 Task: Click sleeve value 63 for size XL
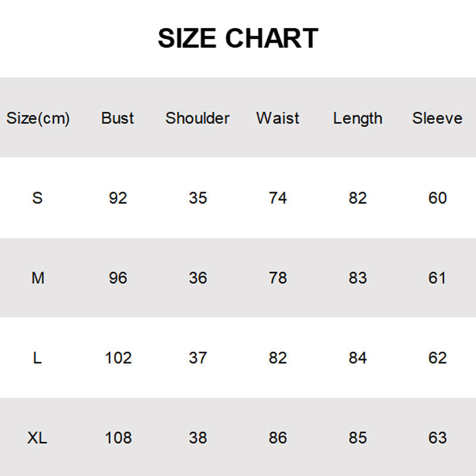pos(437,438)
